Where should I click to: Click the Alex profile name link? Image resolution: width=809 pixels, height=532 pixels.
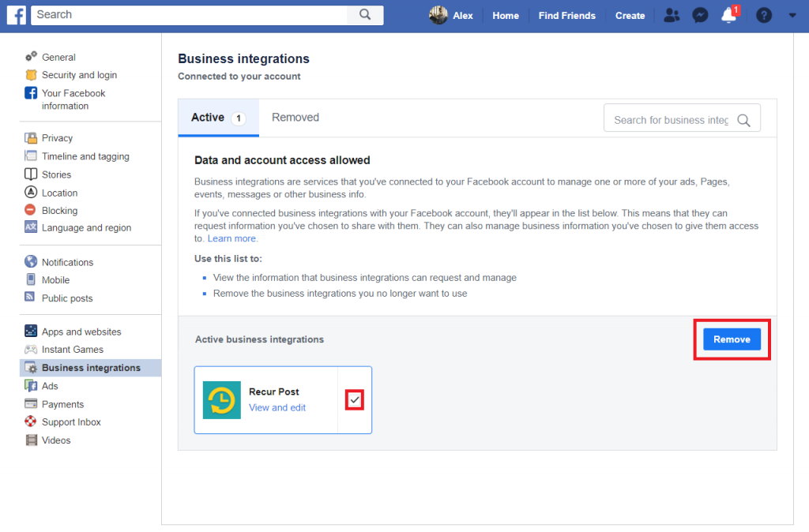(x=463, y=16)
